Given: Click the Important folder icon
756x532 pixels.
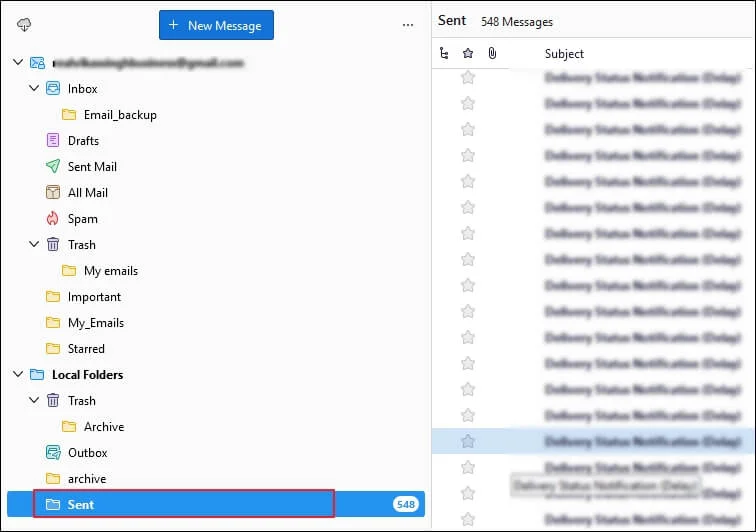Looking at the screenshot, I should click(x=53, y=297).
